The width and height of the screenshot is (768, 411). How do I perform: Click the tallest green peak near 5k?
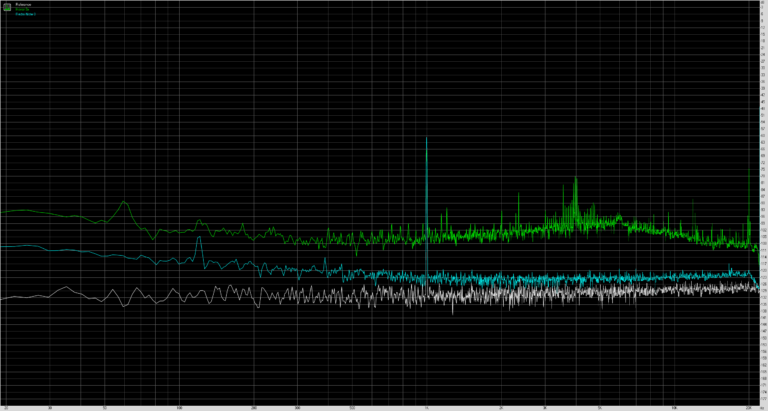pyautogui.click(x=576, y=180)
